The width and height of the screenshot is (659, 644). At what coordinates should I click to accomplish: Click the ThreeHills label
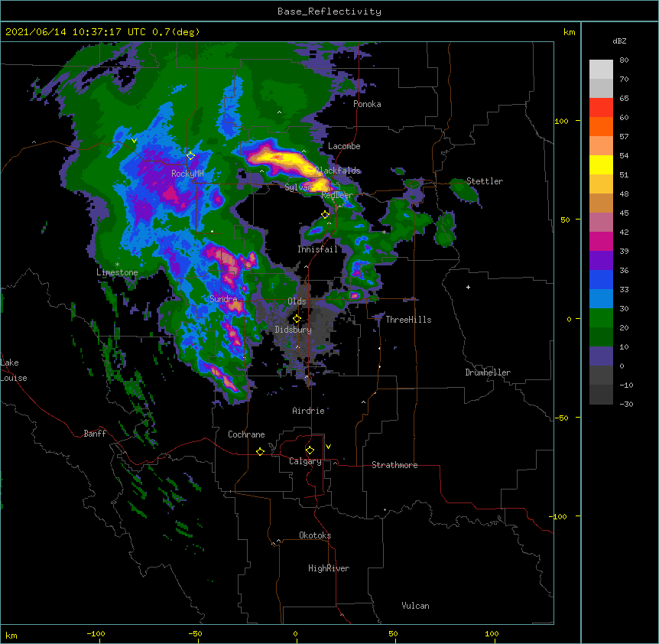click(408, 320)
